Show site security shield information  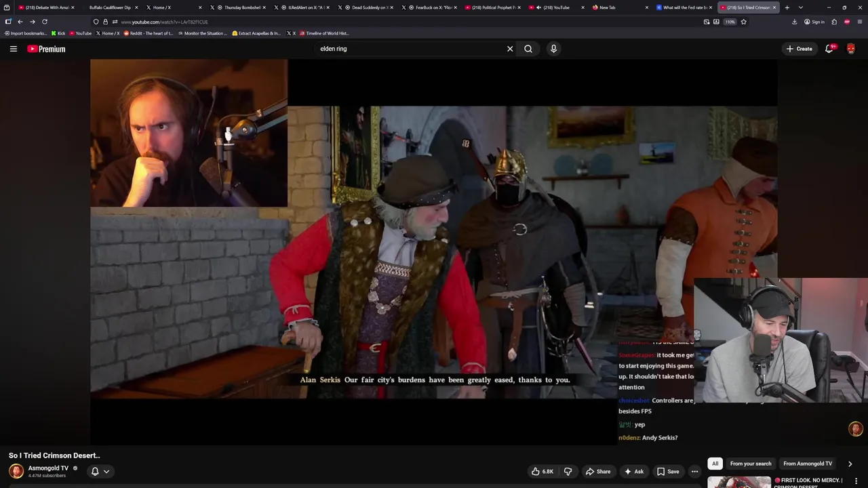(96, 22)
